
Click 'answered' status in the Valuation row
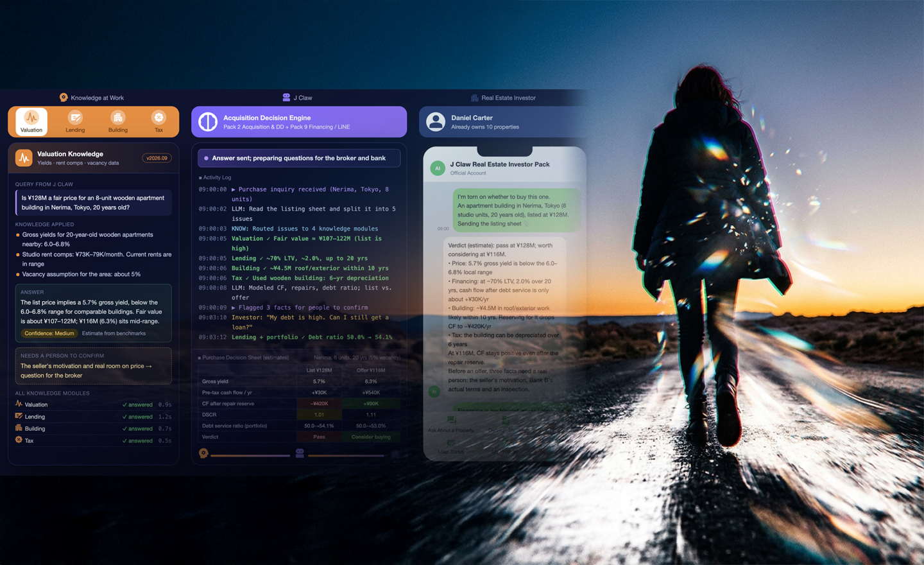pyautogui.click(x=137, y=404)
